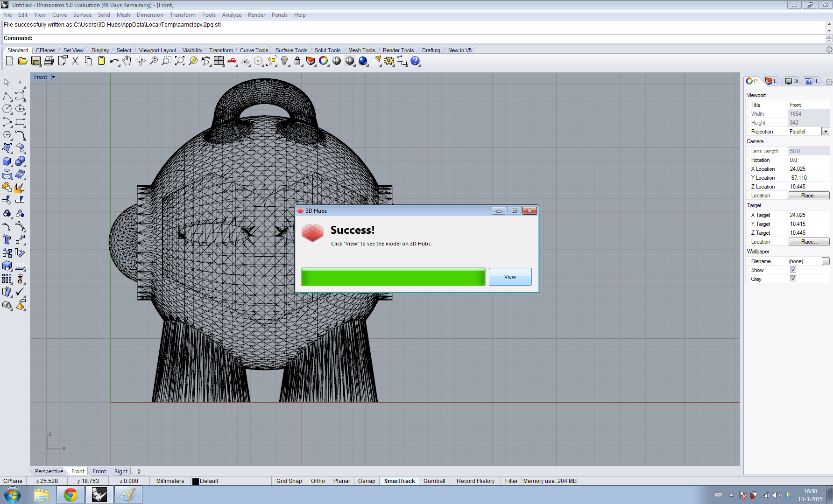Image resolution: width=833 pixels, height=504 pixels.
Task: Open the Front viewport title dropdown arrow
Action: pos(53,77)
